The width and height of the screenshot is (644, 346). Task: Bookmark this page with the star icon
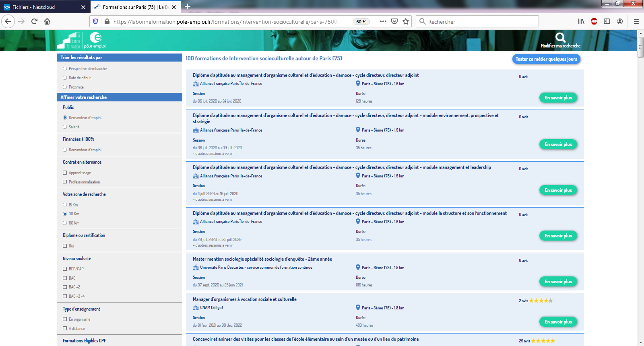pyautogui.click(x=406, y=21)
